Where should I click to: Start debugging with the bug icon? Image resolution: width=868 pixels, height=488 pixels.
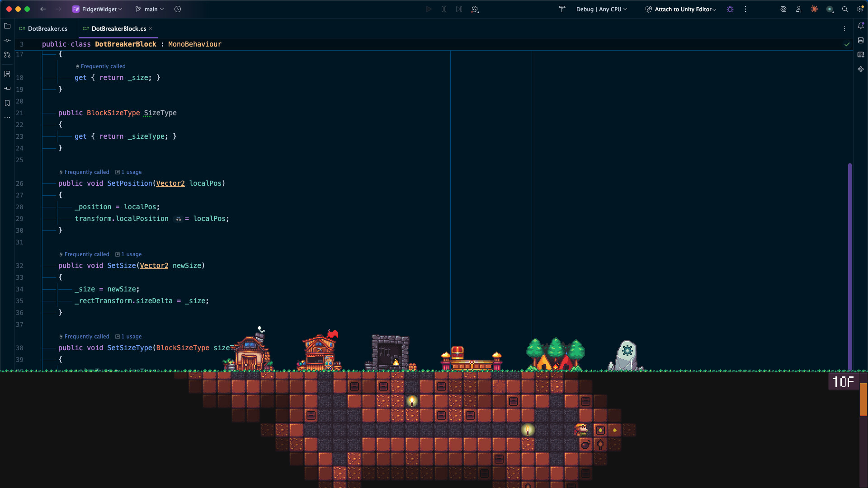tap(730, 9)
